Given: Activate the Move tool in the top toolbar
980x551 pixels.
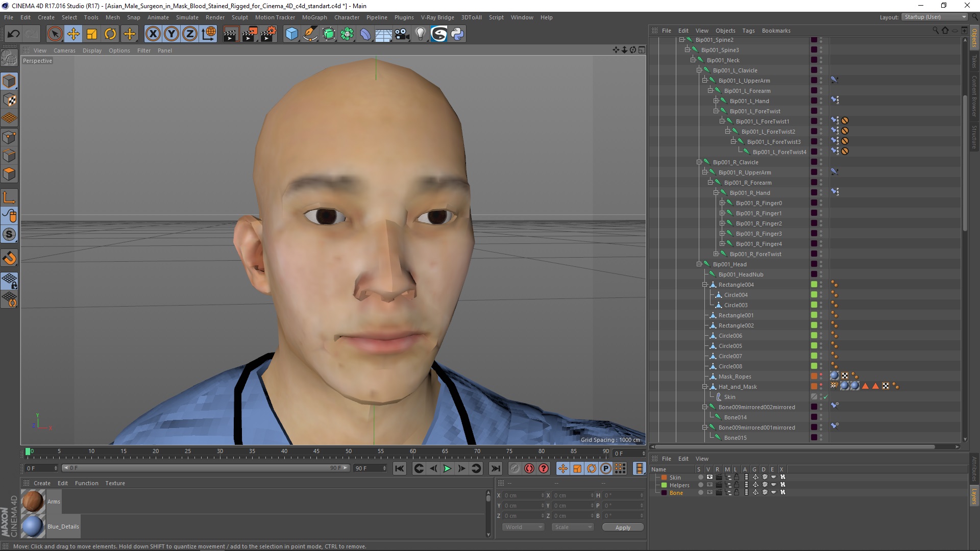Looking at the screenshot, I should coord(73,34).
